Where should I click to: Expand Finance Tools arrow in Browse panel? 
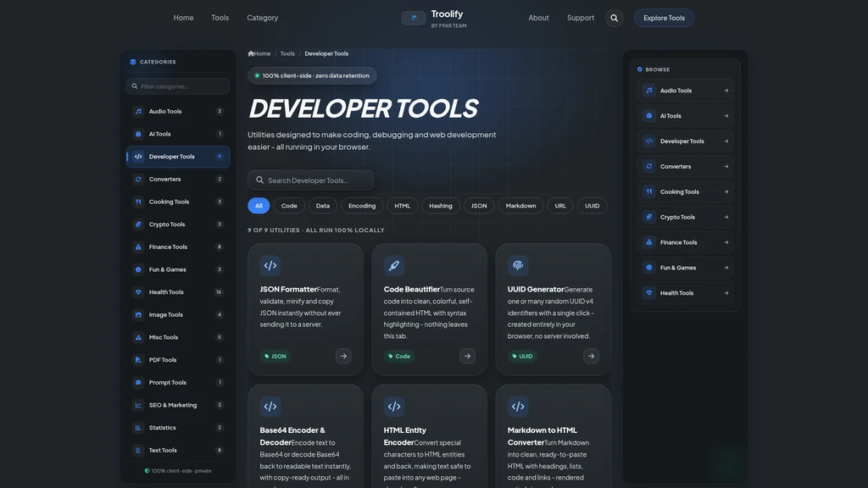click(726, 242)
